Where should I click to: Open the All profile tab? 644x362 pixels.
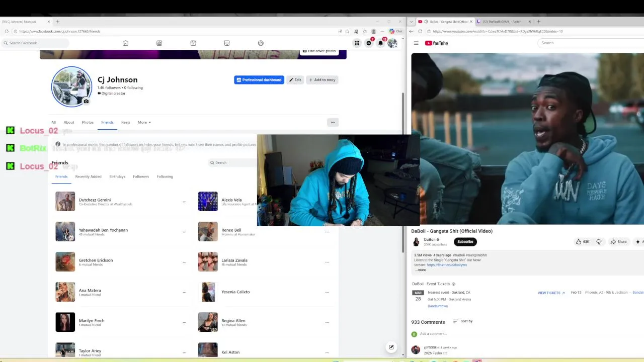pyautogui.click(x=53, y=122)
